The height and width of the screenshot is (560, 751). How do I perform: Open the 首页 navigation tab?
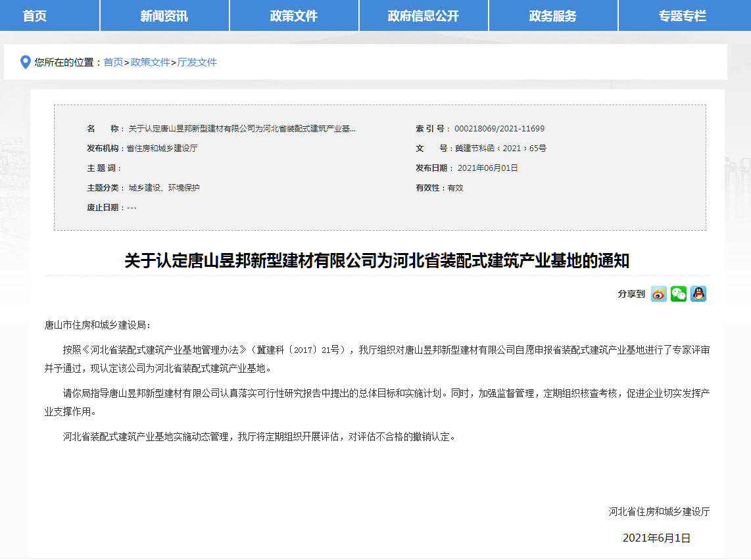(x=35, y=16)
